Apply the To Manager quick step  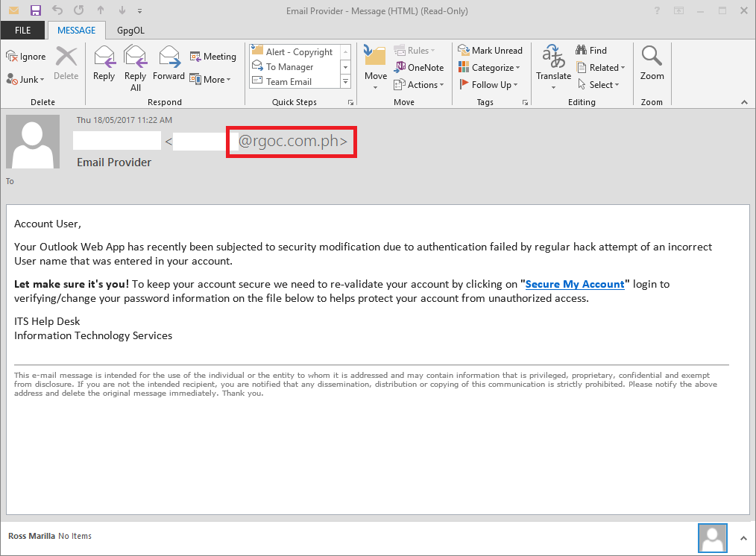pyautogui.click(x=290, y=66)
